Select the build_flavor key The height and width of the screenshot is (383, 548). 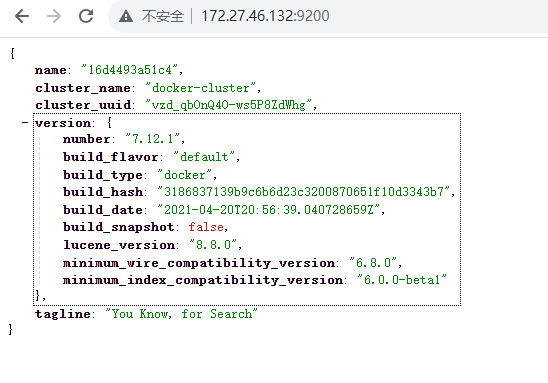pos(111,157)
